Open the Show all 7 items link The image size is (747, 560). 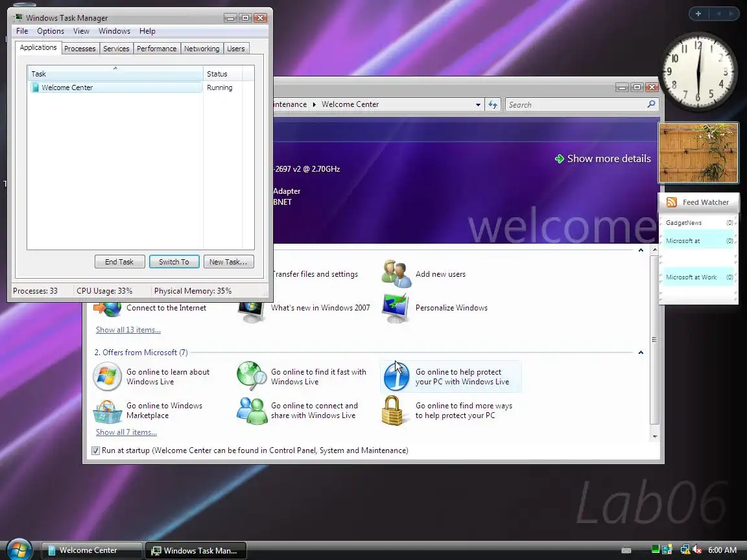(x=126, y=432)
